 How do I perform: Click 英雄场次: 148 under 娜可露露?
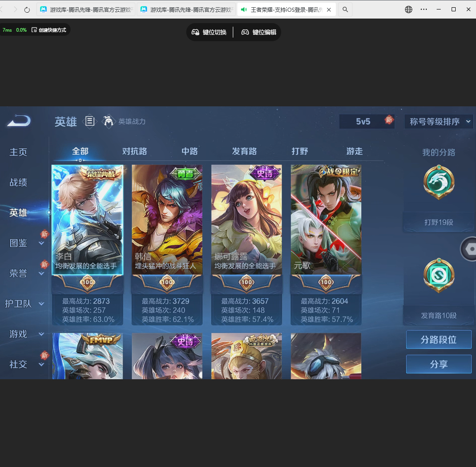[243, 310]
